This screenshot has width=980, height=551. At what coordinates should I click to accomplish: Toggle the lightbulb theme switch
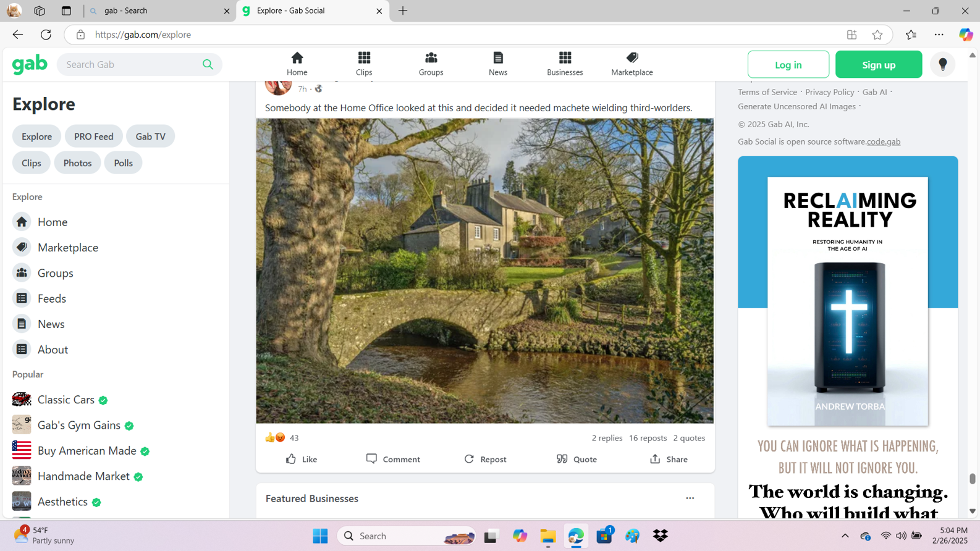point(943,64)
